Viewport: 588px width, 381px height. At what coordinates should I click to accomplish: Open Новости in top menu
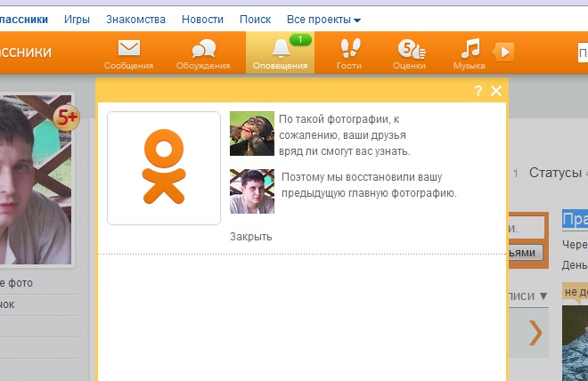coord(202,19)
